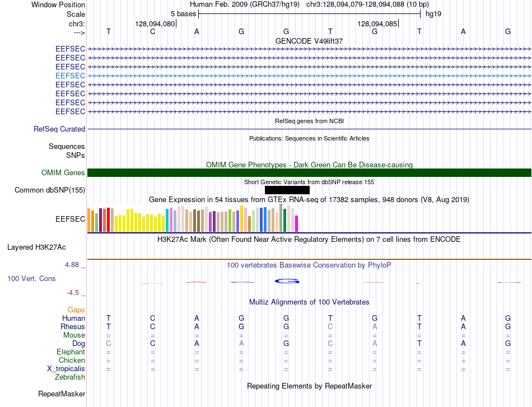The image size is (532, 407).
Task: Click the black dbSNP variant block
Action: [x=287, y=190]
